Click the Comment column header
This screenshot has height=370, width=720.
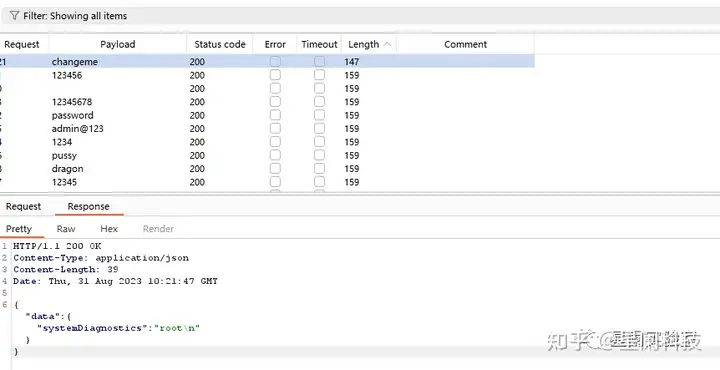(x=465, y=45)
